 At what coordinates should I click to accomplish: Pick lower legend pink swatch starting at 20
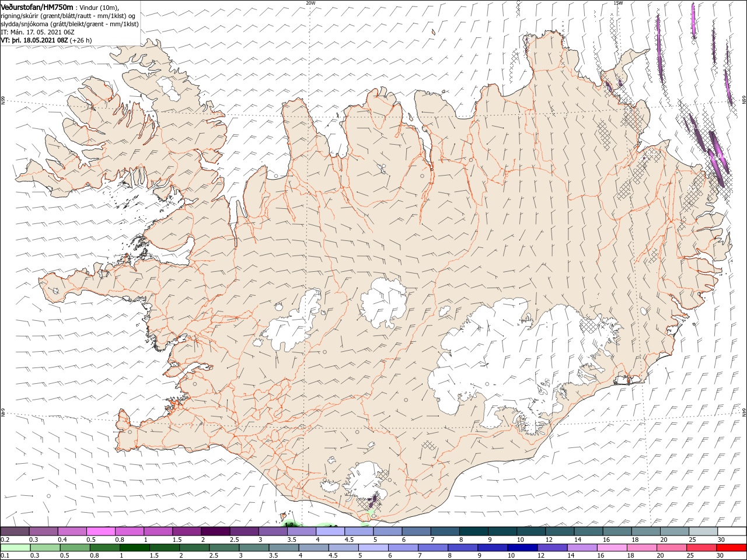pos(671,548)
